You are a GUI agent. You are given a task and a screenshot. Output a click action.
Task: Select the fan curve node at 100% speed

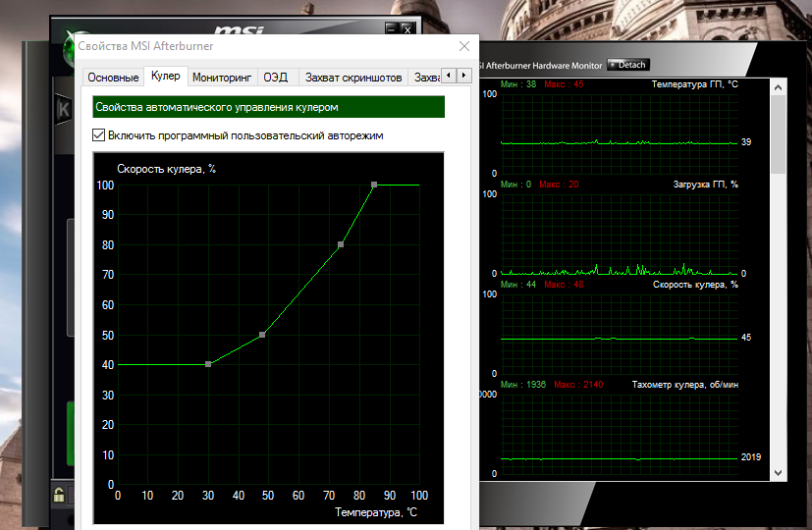click(374, 185)
